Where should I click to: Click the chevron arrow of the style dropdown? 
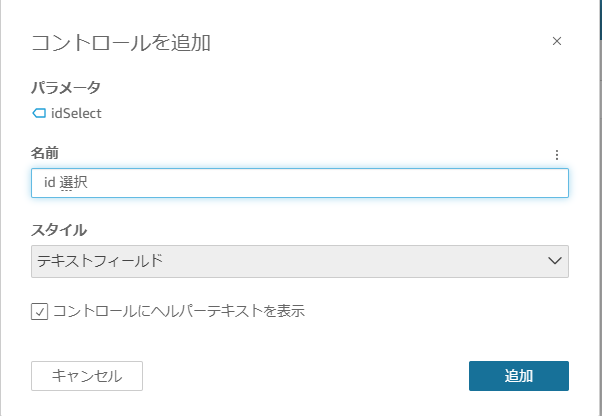(x=556, y=261)
